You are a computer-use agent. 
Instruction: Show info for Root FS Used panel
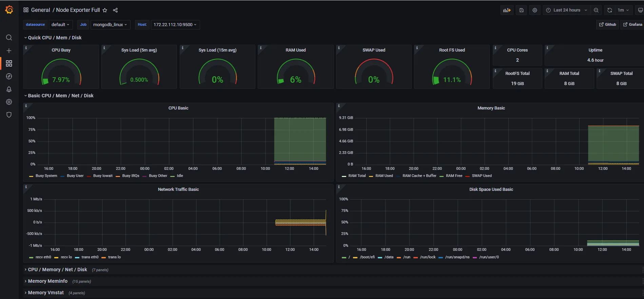(x=417, y=48)
